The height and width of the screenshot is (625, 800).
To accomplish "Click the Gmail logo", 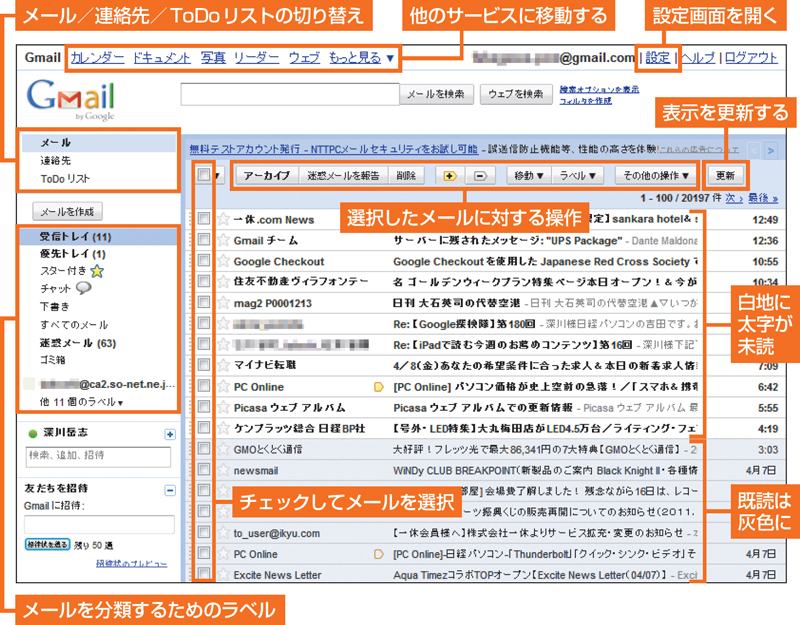I will (70, 101).
